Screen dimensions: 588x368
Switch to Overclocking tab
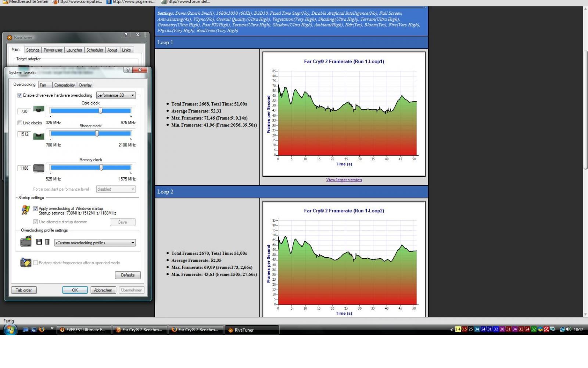tap(25, 84)
